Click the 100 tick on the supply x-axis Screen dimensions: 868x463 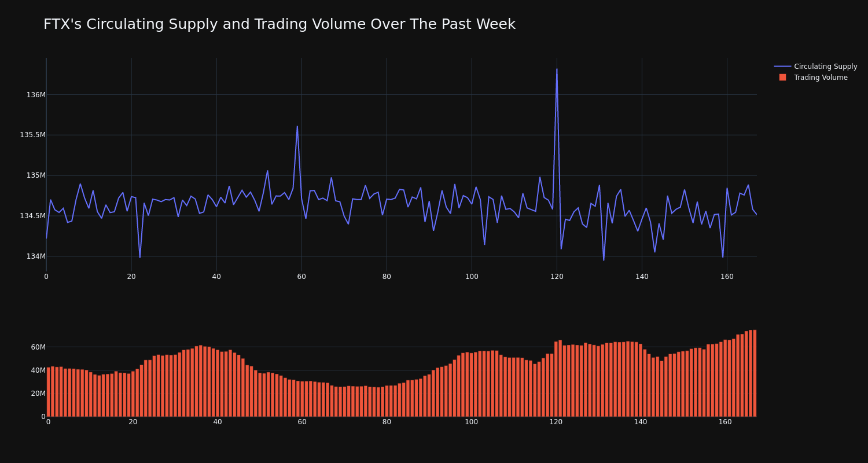(472, 277)
